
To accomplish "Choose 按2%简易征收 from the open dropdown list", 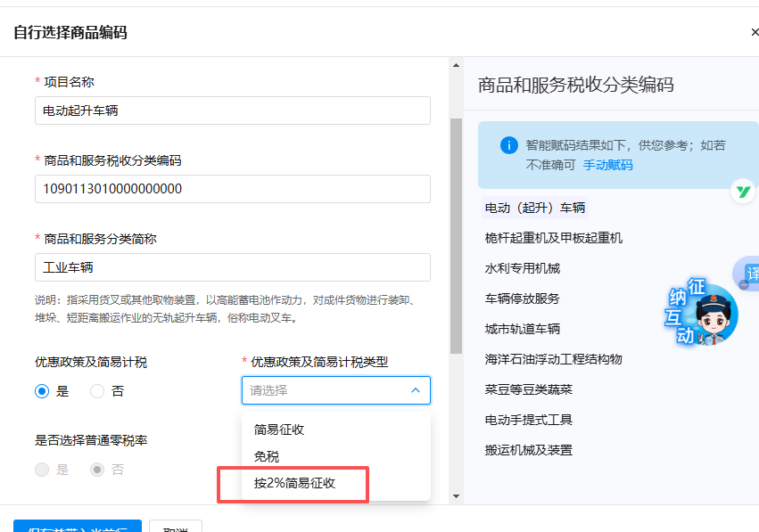I will [293, 485].
